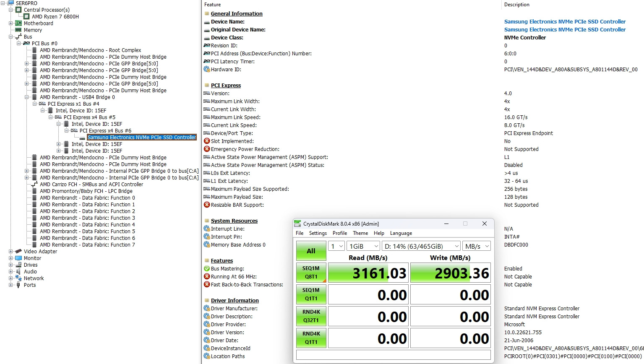
Task: Expand the Video Adapter node
Action: (x=11, y=251)
